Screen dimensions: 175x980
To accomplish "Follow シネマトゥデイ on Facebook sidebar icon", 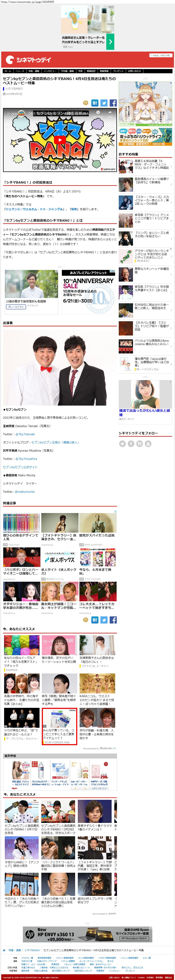I will (x=131, y=444).
